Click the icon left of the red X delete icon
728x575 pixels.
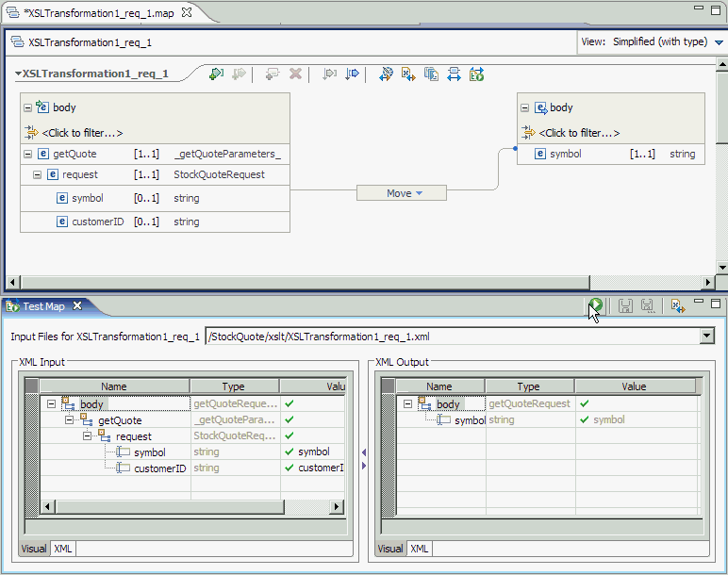click(x=273, y=74)
